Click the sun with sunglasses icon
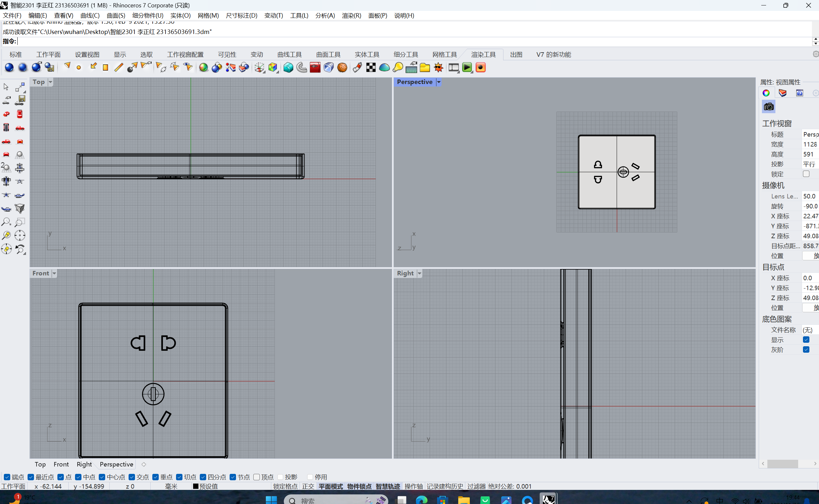Screen dimensions: 819x504 point(438,68)
